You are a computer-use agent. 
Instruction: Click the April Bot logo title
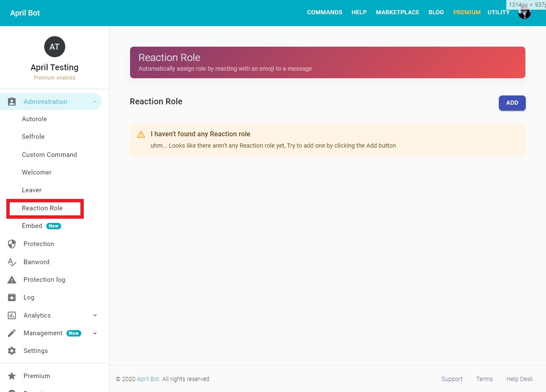25,13
